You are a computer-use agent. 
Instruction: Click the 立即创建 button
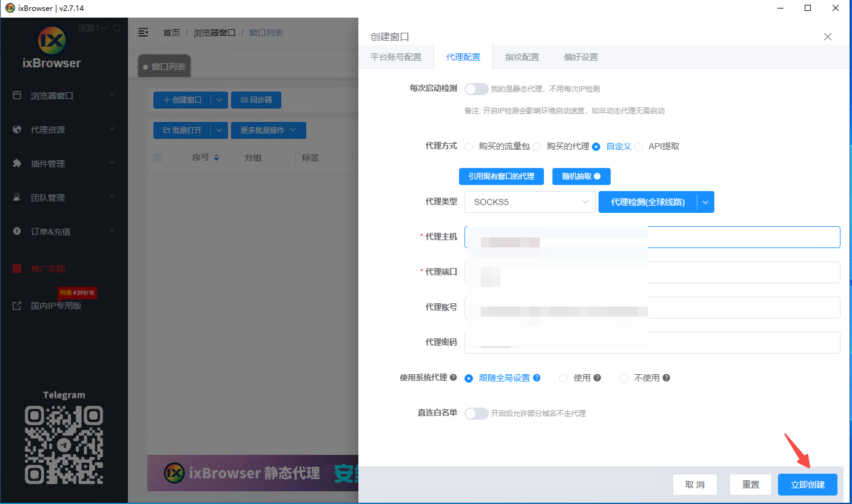(x=807, y=485)
